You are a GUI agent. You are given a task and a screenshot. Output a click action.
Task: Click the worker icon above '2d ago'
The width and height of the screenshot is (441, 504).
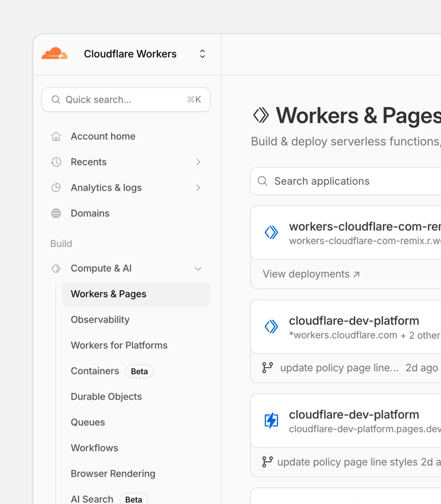[x=271, y=326]
